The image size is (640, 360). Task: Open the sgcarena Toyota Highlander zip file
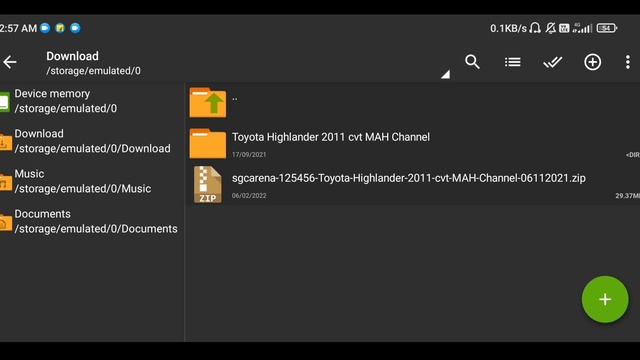click(x=413, y=184)
